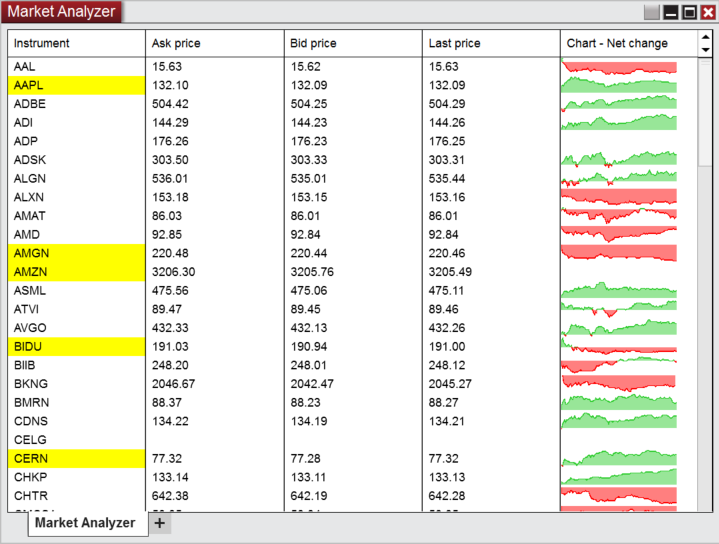This screenshot has height=544, width=719.
Task: Select the AVGO instrument cell
Action: point(76,328)
